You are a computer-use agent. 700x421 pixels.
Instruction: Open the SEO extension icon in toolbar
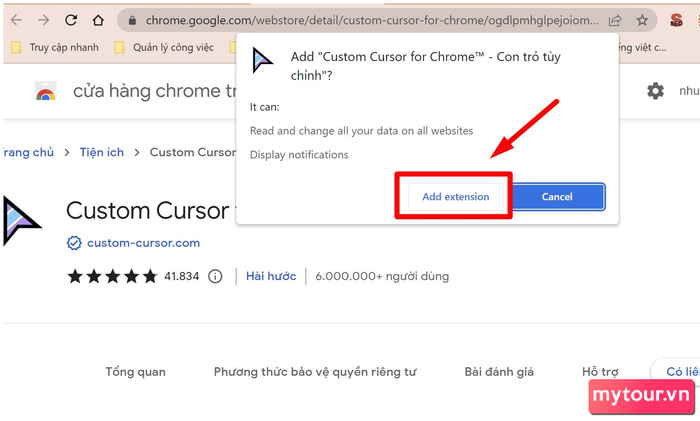click(676, 20)
